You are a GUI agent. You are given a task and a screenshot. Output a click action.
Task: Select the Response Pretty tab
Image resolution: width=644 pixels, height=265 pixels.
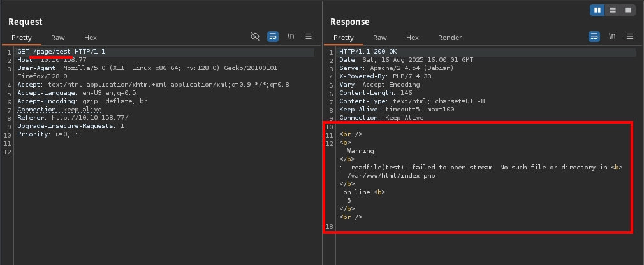pyautogui.click(x=343, y=38)
